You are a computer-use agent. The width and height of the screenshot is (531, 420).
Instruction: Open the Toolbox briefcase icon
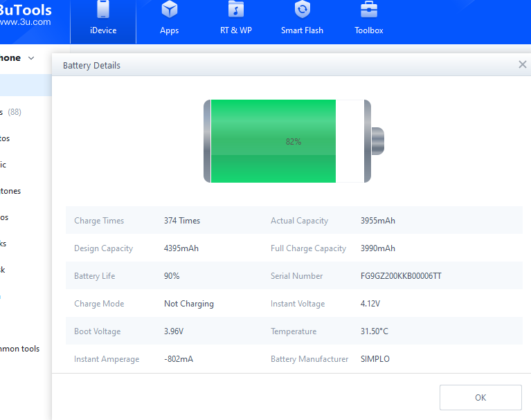pyautogui.click(x=369, y=10)
